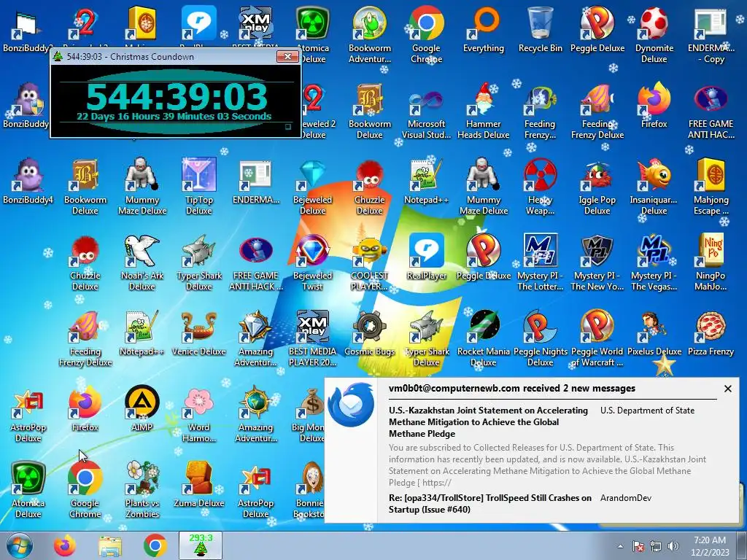This screenshot has width=747, height=560.
Task: Launch Cosmic Bugs shortcut
Action: coord(370,333)
